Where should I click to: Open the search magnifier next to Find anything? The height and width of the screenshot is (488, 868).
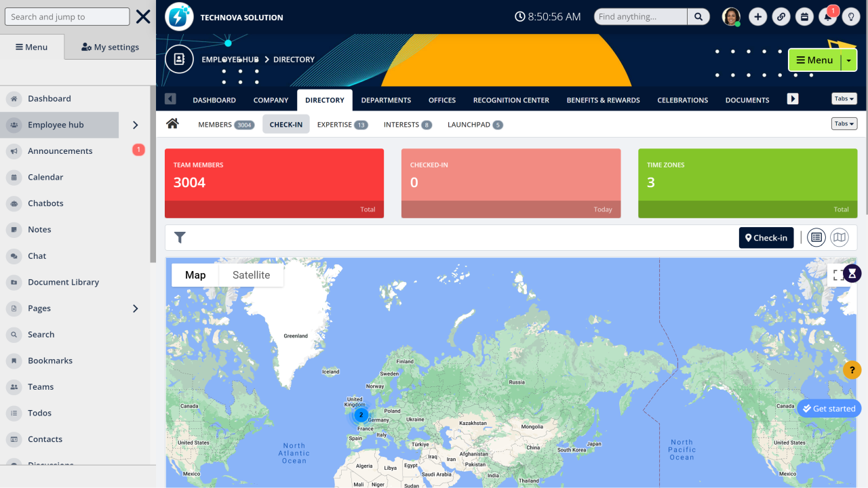tap(698, 16)
